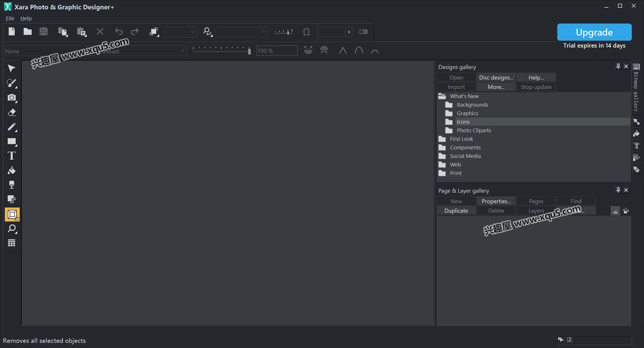This screenshot has height=348, width=644.
Task: Click the Undo arrow icon
Action: [x=119, y=32]
